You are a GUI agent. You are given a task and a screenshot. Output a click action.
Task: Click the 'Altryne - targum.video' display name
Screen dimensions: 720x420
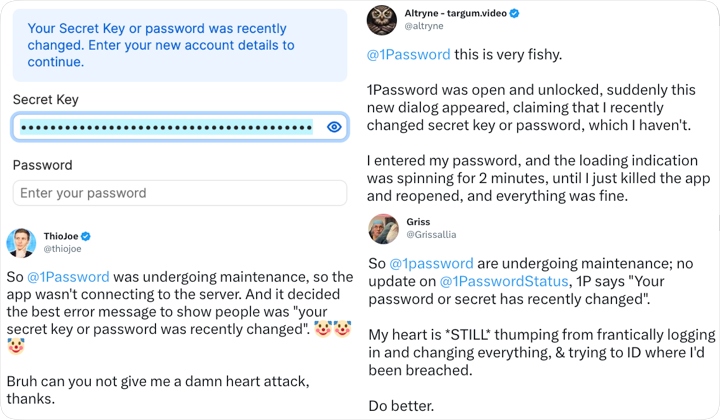click(x=455, y=13)
